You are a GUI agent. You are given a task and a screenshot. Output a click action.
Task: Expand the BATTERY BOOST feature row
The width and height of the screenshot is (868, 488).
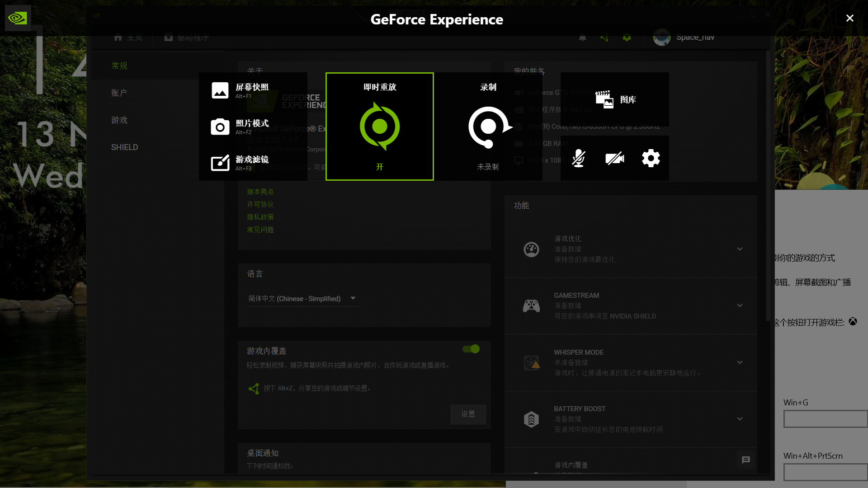click(740, 419)
